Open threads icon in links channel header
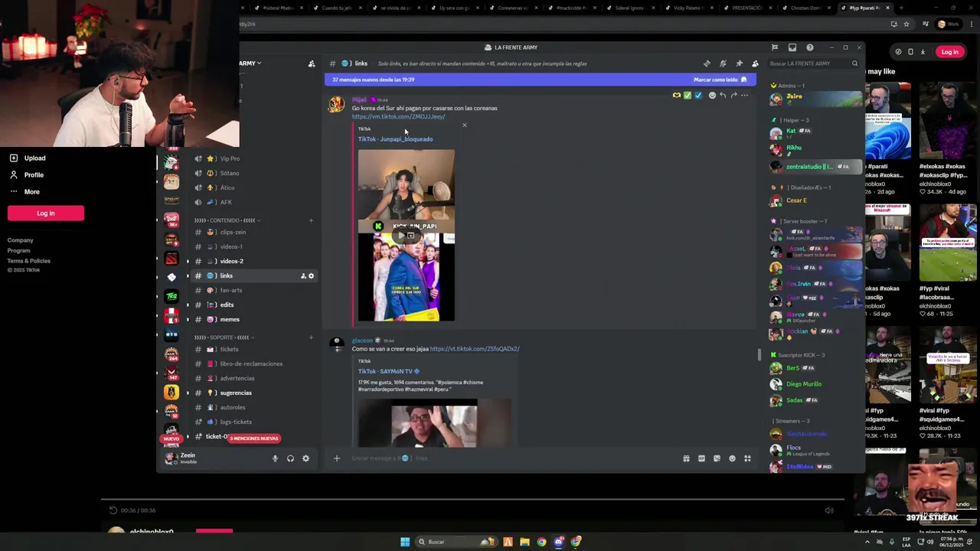The height and width of the screenshot is (551, 980). [707, 64]
